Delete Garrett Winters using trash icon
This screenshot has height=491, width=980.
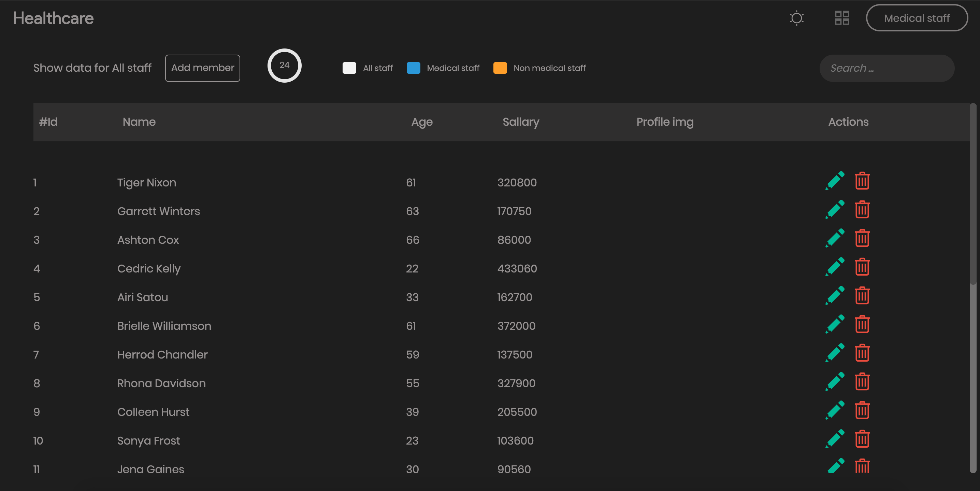point(862,209)
